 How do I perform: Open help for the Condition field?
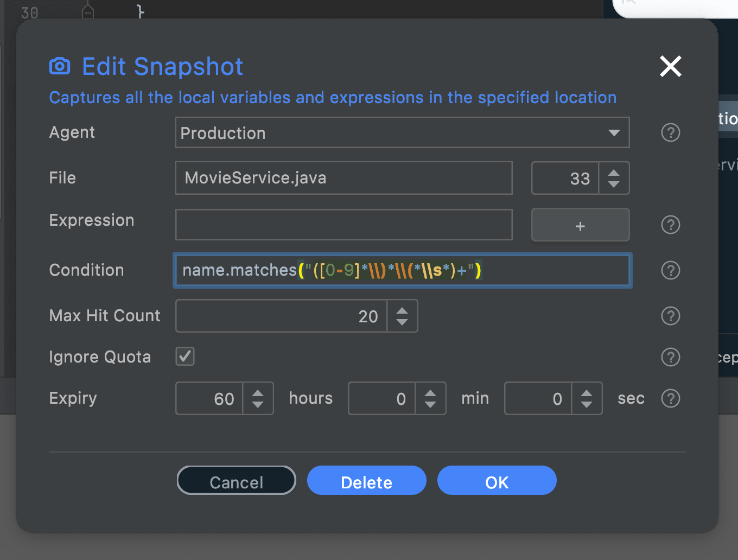[671, 270]
